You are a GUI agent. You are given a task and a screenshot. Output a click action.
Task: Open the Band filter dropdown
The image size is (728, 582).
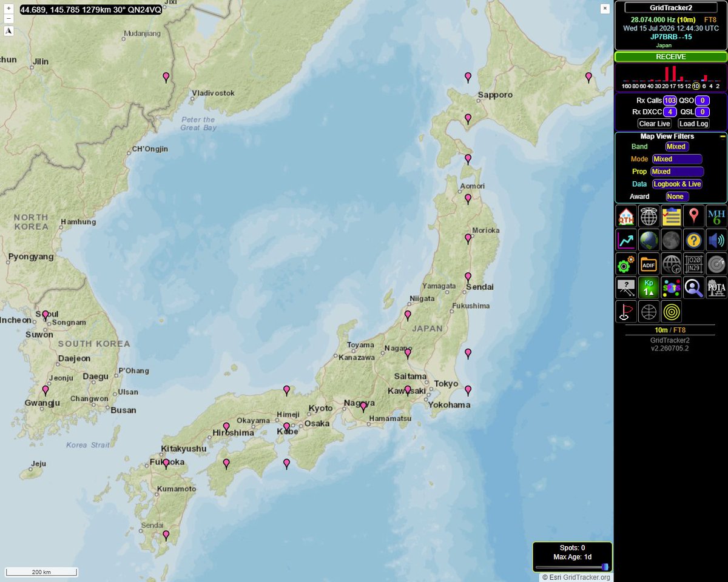(676, 147)
